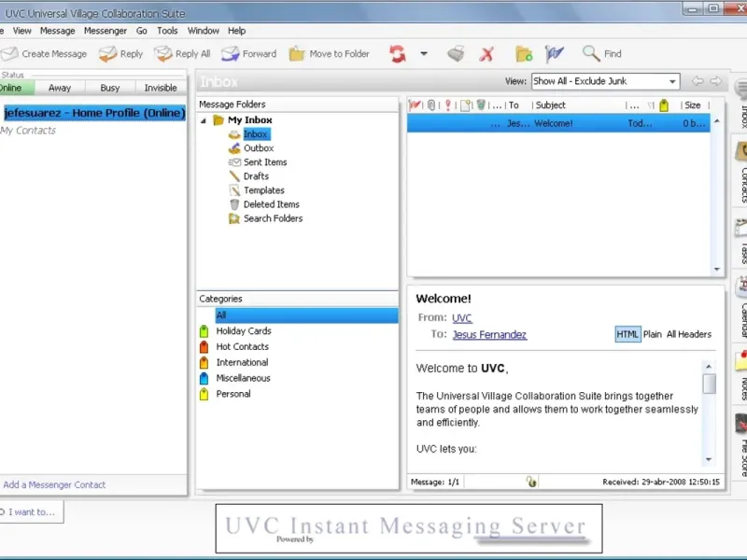Image resolution: width=747 pixels, height=560 pixels.
Task: Click the orange International tag
Action: click(204, 362)
